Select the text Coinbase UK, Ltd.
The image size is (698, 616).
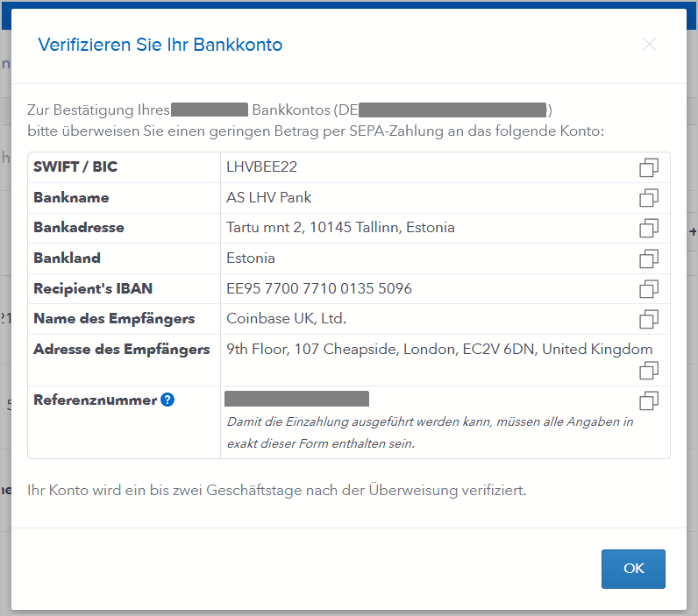[x=286, y=319]
